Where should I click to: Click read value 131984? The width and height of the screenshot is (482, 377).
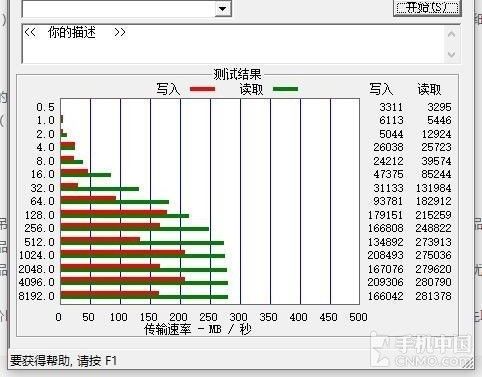tap(433, 188)
